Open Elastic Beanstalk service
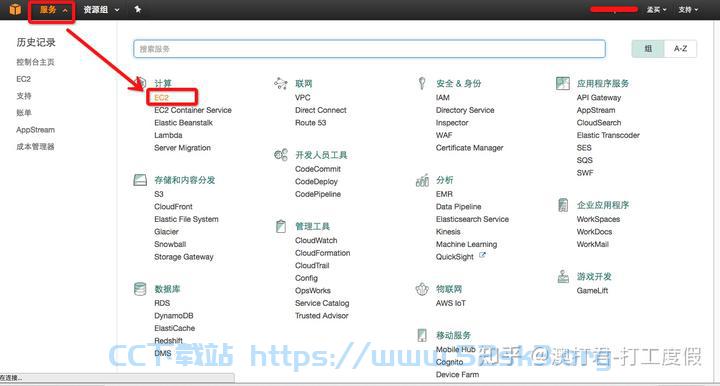 coord(183,123)
